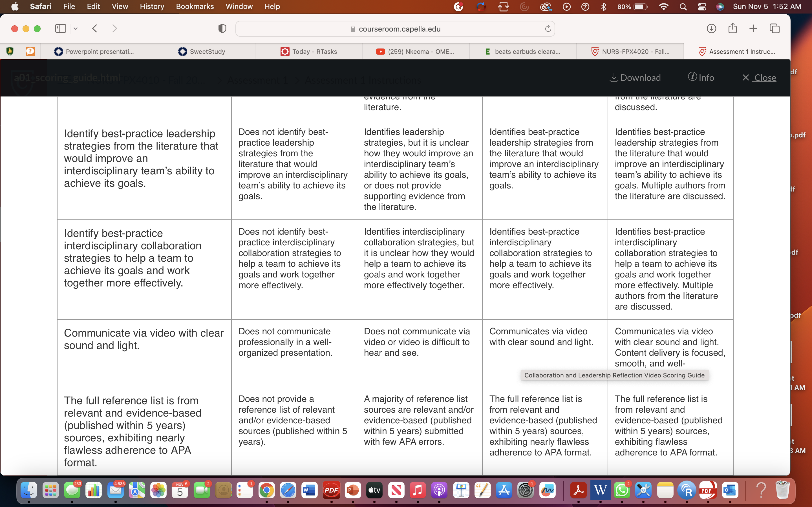Open the Safari downloads icon
Image resolution: width=812 pixels, height=507 pixels.
pyautogui.click(x=711, y=28)
